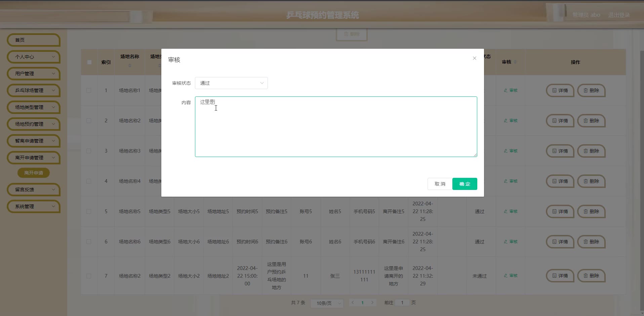Viewport: 644px width, 316px height.
Task: Open the 10条/页 page size dropdown
Action: tap(327, 303)
